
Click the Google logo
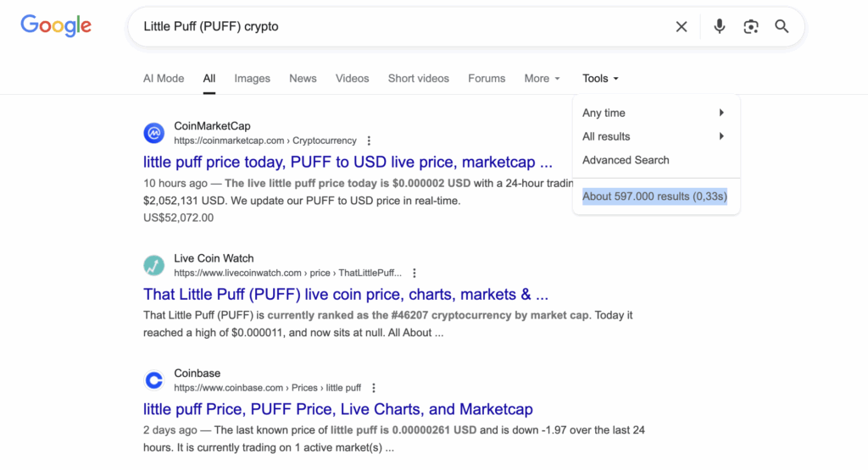56,25
